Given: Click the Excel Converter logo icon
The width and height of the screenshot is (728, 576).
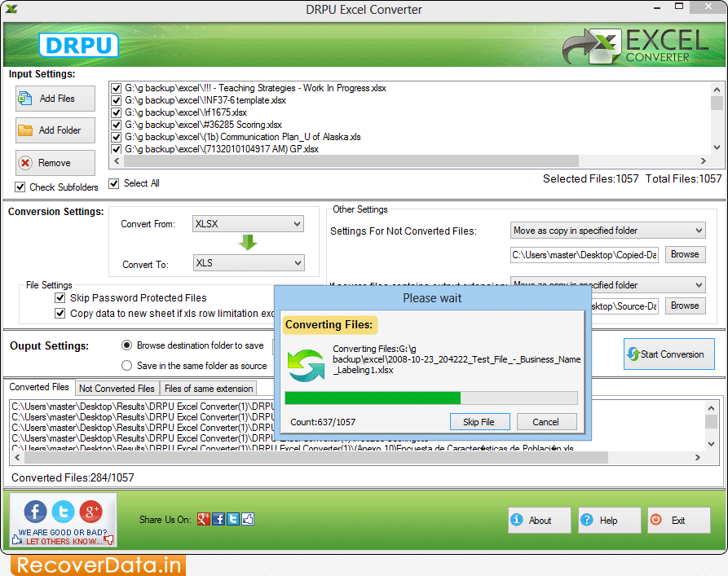Looking at the screenshot, I should point(592,46).
